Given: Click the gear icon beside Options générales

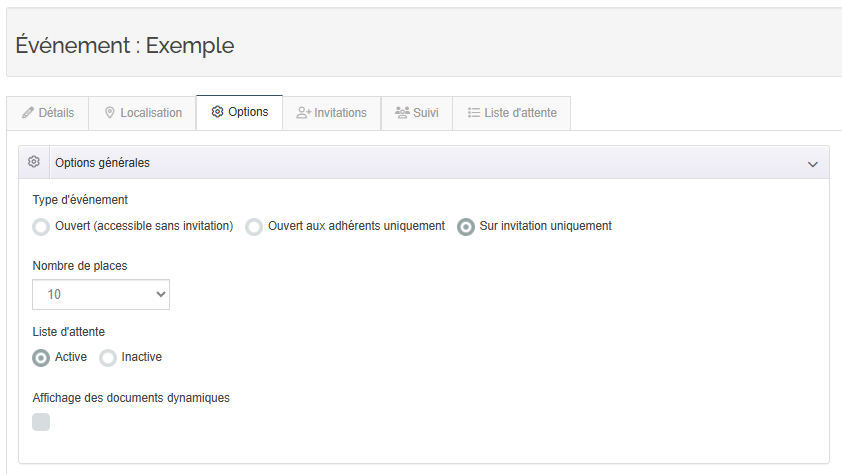Looking at the screenshot, I should (33, 162).
